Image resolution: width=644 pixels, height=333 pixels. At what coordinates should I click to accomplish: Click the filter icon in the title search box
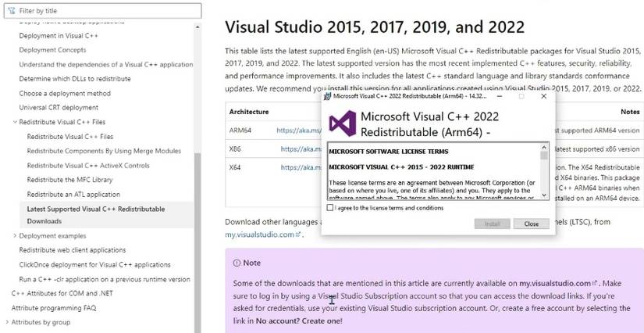click(12, 11)
